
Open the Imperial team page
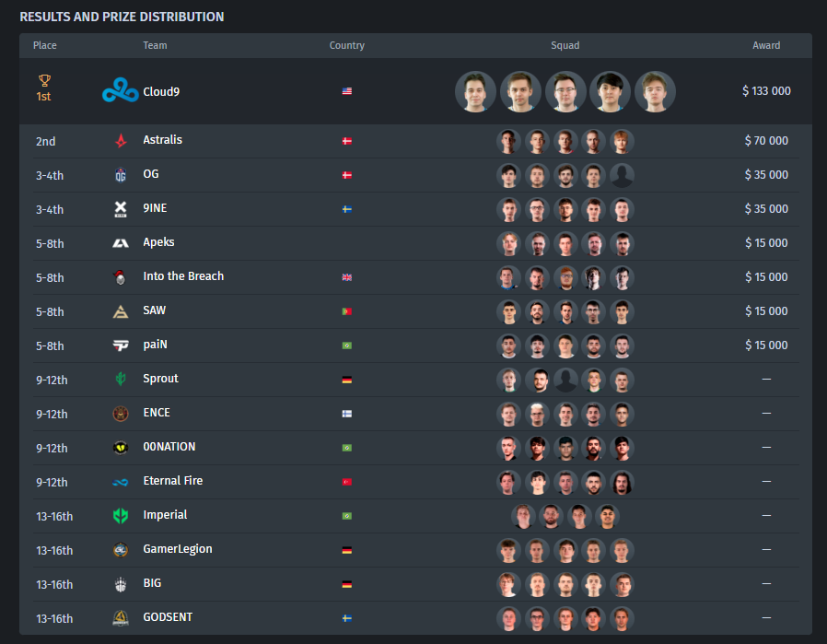pyautogui.click(x=165, y=515)
